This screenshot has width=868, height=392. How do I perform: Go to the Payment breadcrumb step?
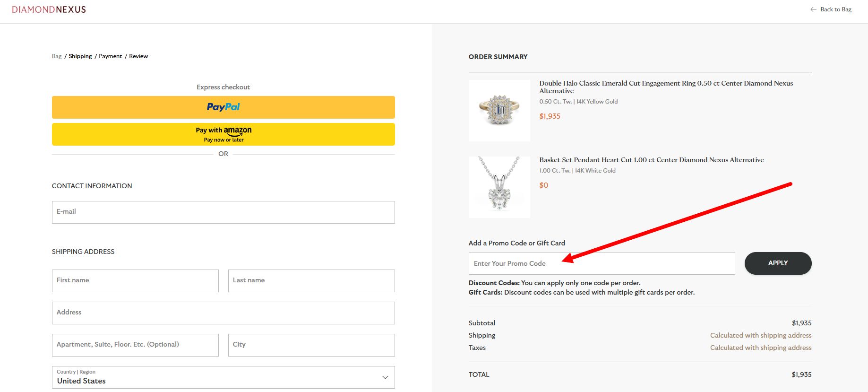(x=110, y=56)
